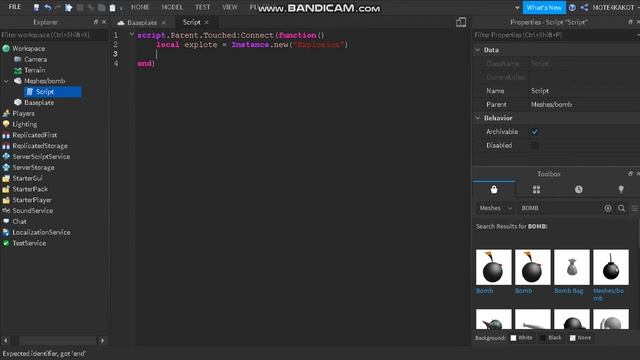Image resolution: width=640 pixels, height=360 pixels.
Task: Open the Recent clock tab in Toolbox
Action: (578, 189)
